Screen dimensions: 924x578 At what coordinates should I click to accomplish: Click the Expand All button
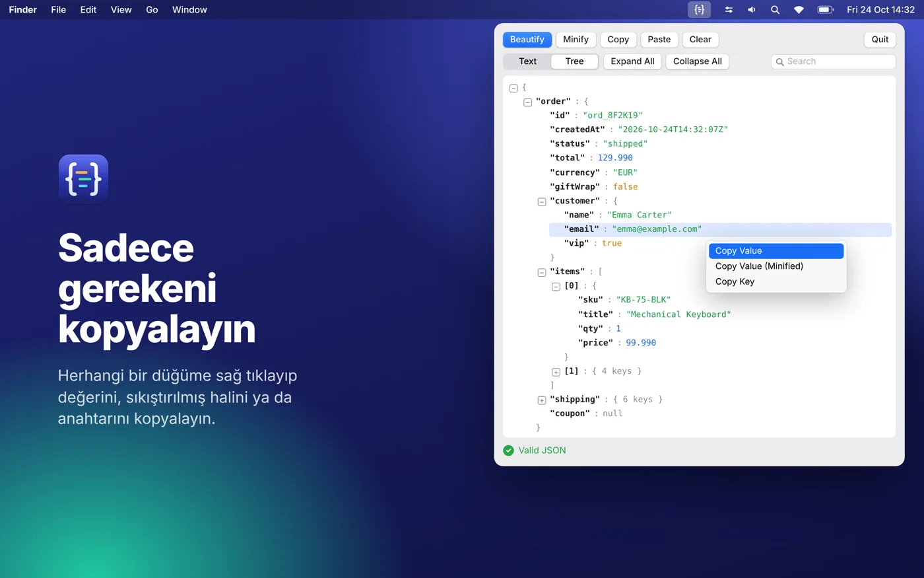(632, 61)
